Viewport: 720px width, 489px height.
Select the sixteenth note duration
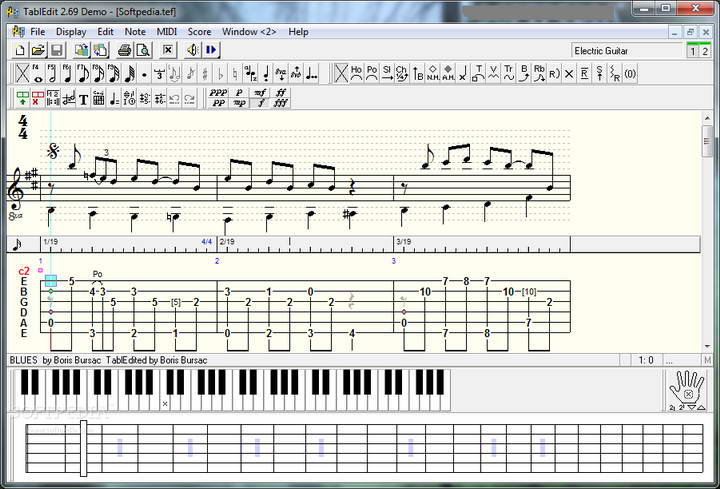tap(98, 73)
